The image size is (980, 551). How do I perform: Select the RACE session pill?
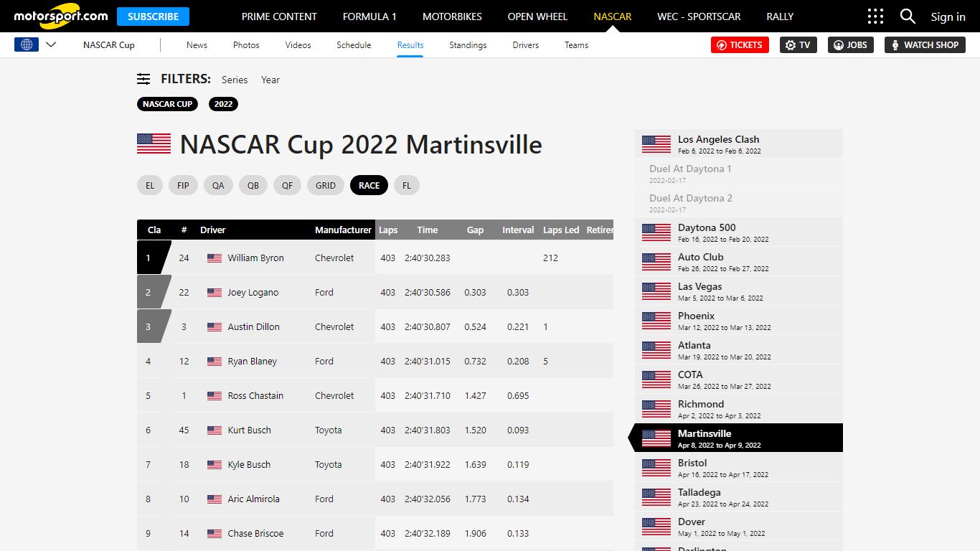tap(369, 185)
